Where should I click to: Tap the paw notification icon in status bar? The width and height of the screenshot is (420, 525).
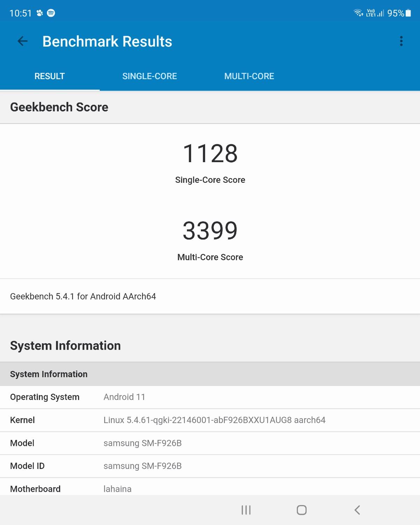[40, 13]
